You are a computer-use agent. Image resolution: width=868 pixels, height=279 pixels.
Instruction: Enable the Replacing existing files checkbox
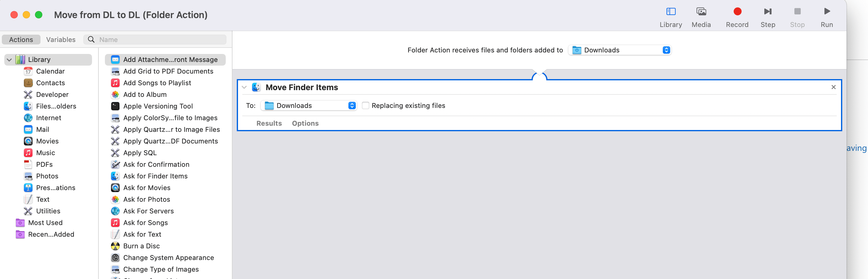pos(365,105)
